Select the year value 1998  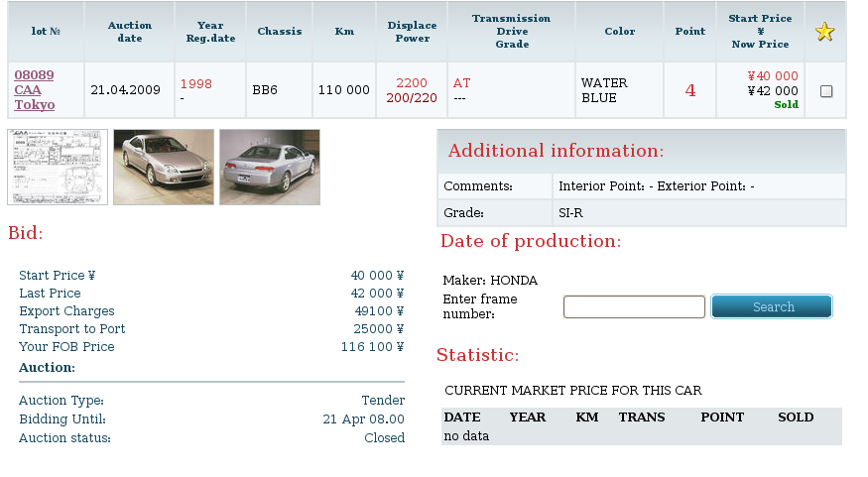click(196, 84)
